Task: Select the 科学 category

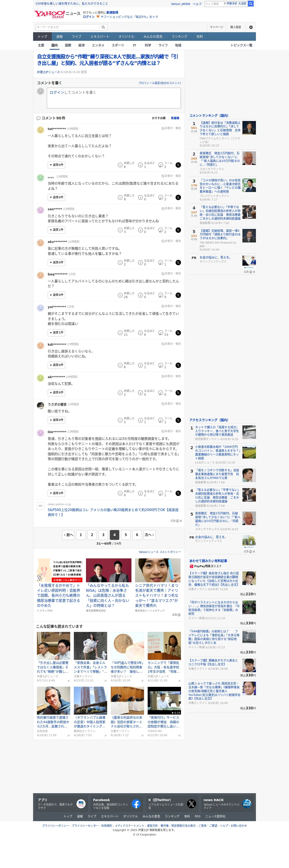Action: pos(148,46)
